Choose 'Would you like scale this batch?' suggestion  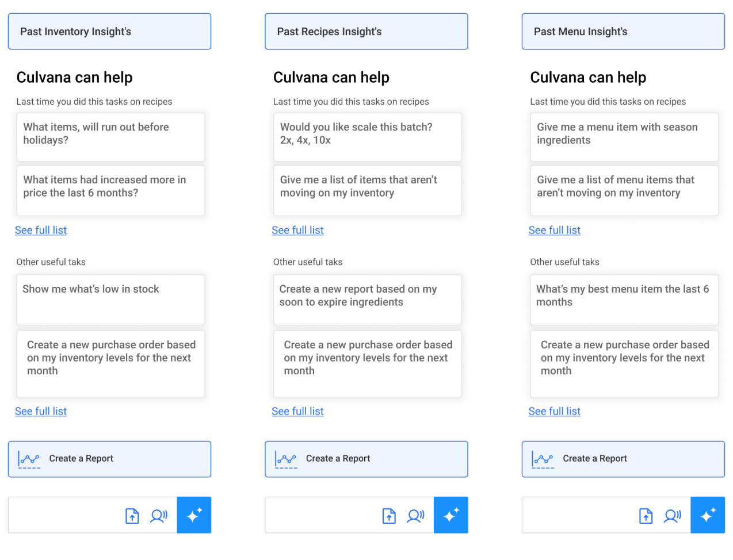pos(367,137)
